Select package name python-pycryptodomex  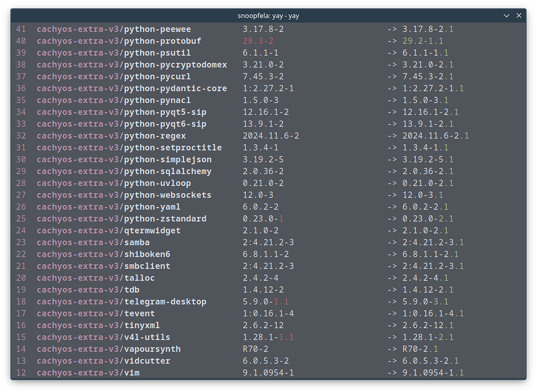[175, 64]
